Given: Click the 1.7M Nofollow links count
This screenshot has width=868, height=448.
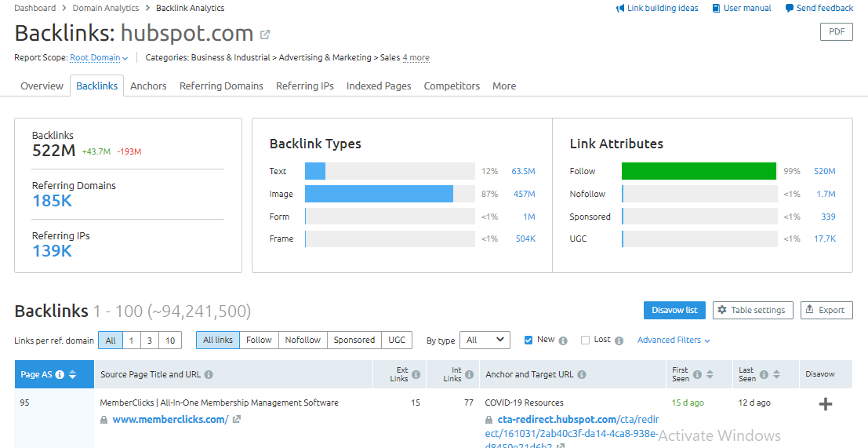Looking at the screenshot, I should coord(826,194).
